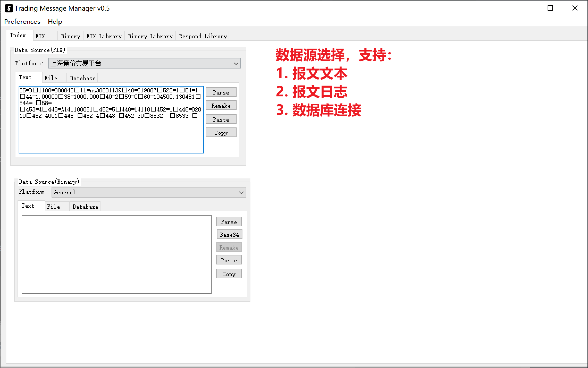Open the Binary Library tab
This screenshot has width=588, height=368.
[150, 36]
